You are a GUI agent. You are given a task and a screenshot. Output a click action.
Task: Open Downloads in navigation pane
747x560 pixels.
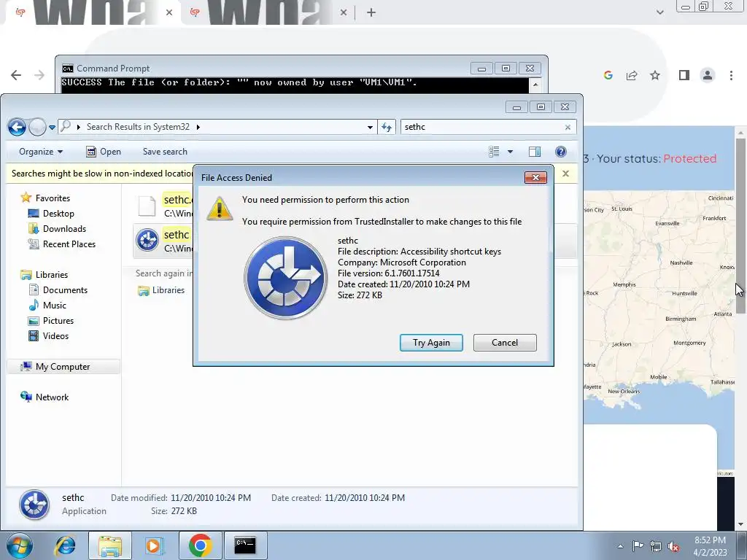click(57, 228)
